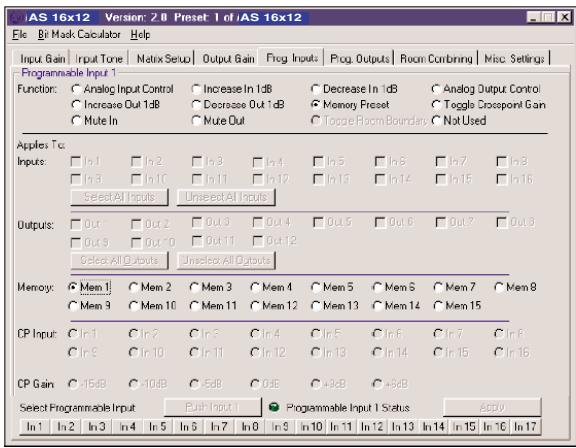
Task: Click the Apply button
Action: [492, 407]
